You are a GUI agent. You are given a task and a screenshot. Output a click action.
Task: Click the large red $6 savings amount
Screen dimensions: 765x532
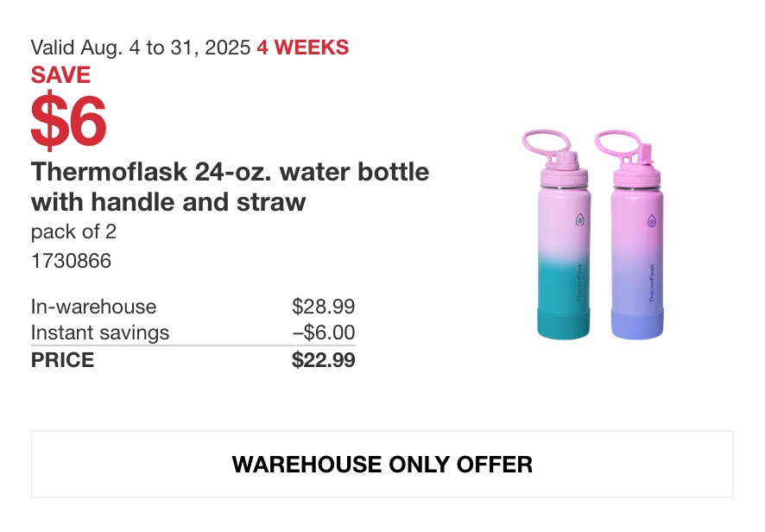[x=68, y=121]
